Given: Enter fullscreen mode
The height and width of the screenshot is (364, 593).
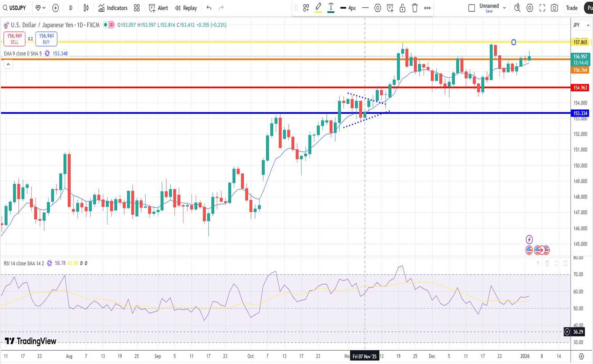Looking at the screenshot, I should 542,8.
